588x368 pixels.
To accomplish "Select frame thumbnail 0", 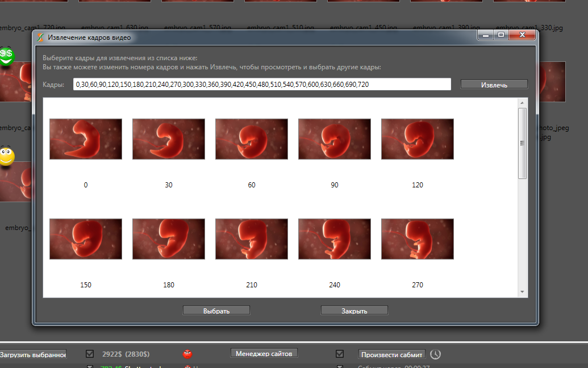I will click(x=85, y=139).
